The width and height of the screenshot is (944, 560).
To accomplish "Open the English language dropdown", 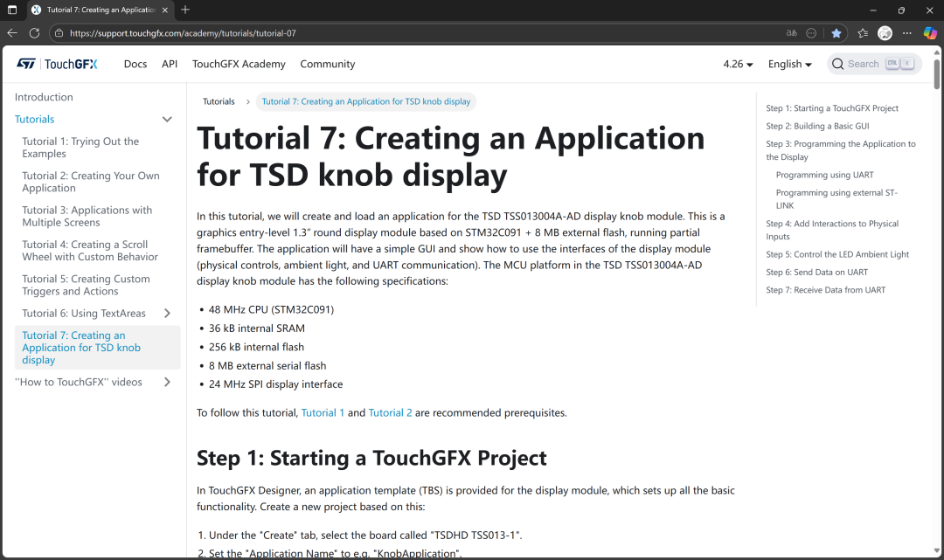I will click(789, 64).
